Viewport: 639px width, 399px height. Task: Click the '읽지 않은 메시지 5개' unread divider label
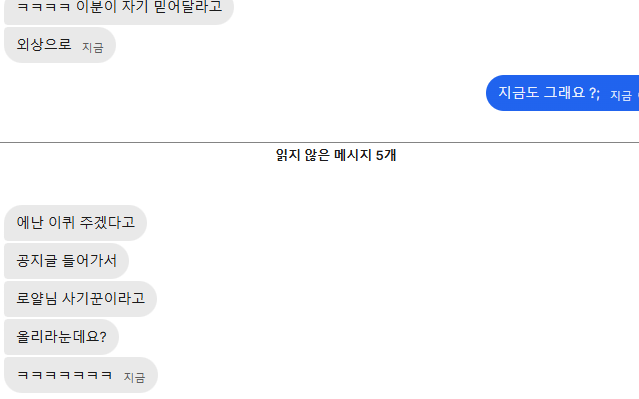[x=336, y=155]
